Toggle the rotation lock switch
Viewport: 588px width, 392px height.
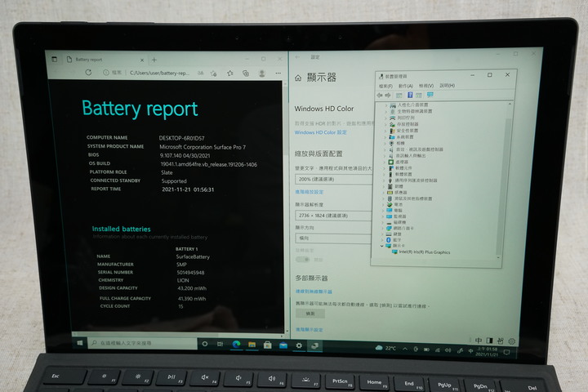click(303, 259)
